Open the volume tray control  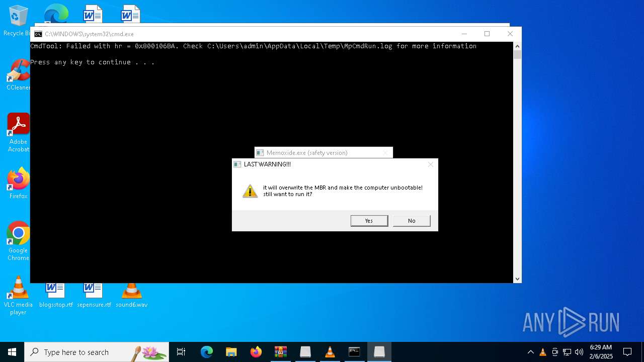click(x=579, y=352)
